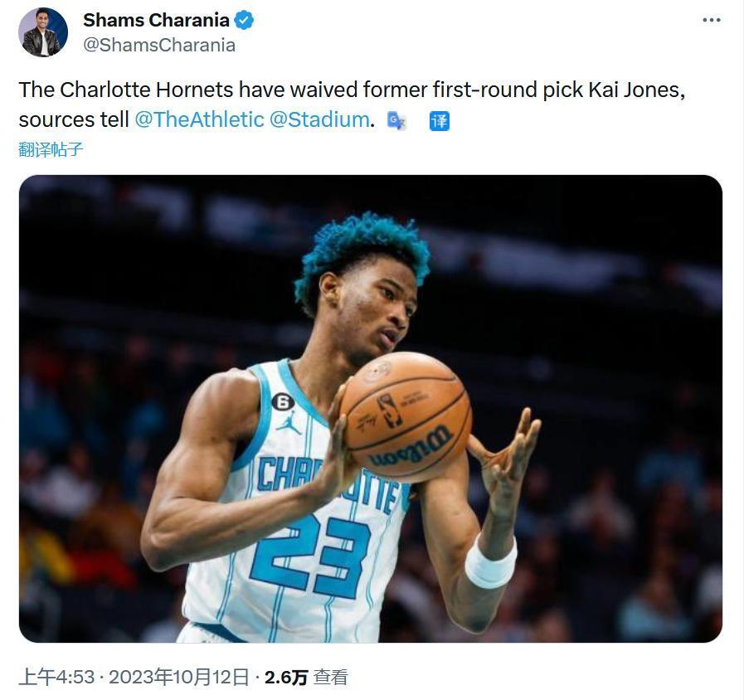744x700 pixels.
Task: Open Shams Charania's profile avatar
Action: [42, 32]
